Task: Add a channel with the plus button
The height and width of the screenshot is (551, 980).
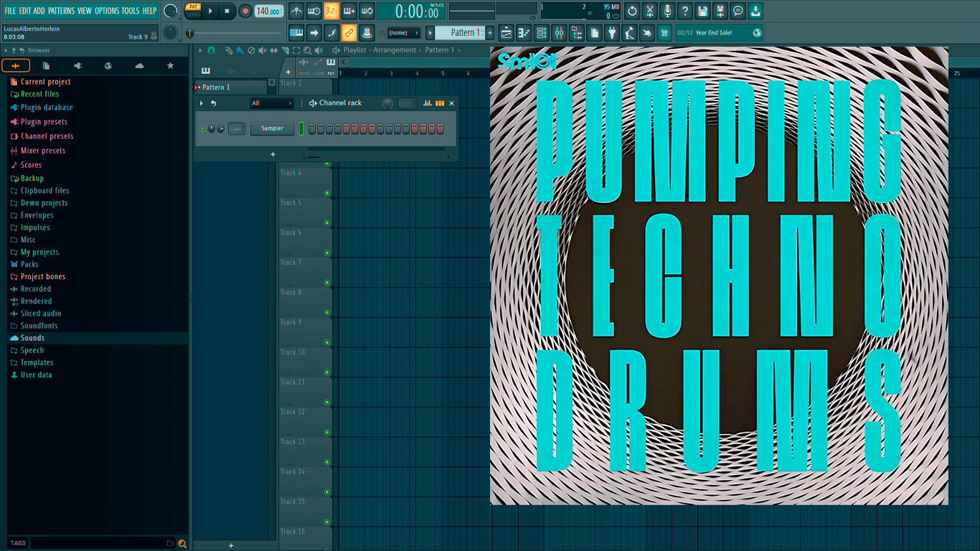Action: pyautogui.click(x=273, y=154)
